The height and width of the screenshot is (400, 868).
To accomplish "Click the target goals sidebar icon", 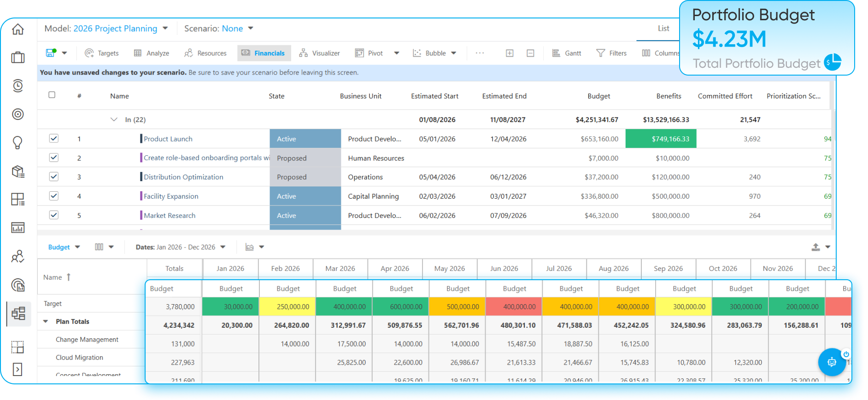I will (18, 114).
